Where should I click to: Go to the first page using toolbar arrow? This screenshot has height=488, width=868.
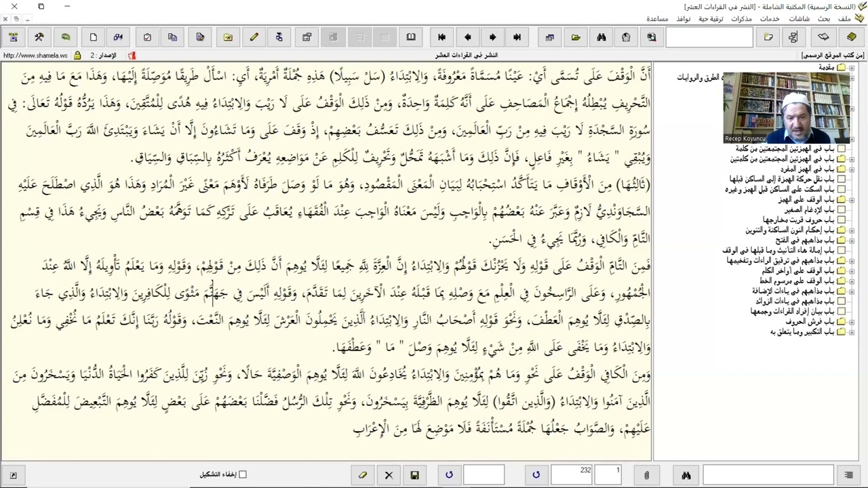click(441, 37)
